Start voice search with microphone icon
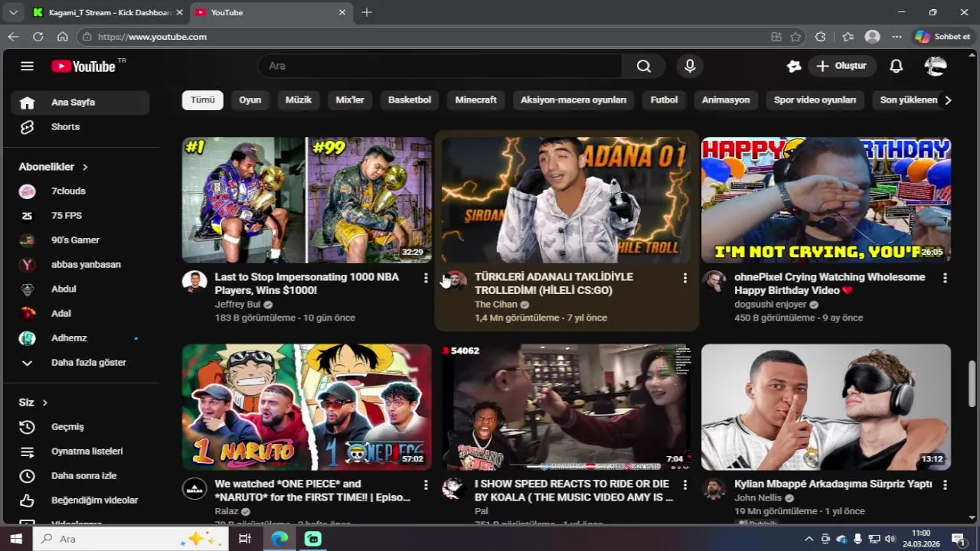The width and height of the screenshot is (980, 551). (690, 66)
